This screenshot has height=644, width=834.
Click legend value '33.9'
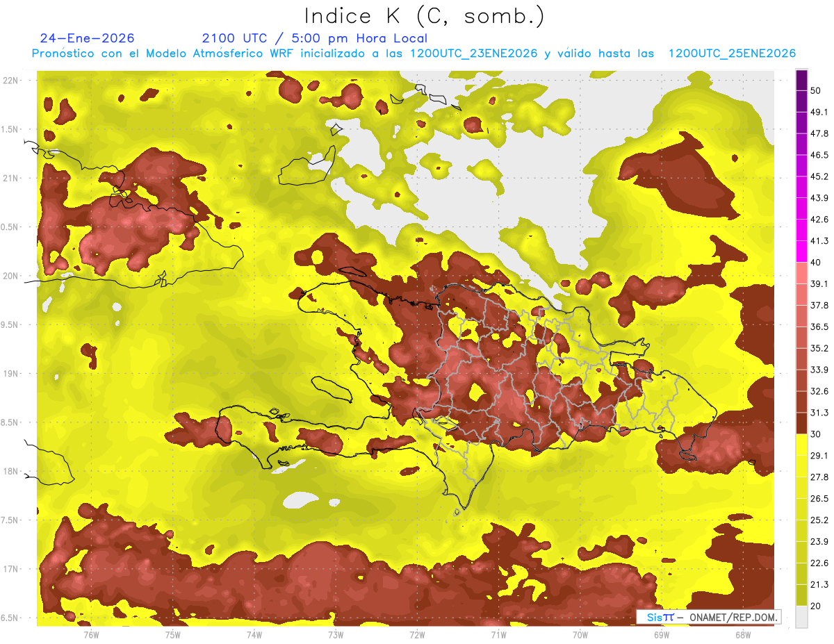[x=819, y=370]
